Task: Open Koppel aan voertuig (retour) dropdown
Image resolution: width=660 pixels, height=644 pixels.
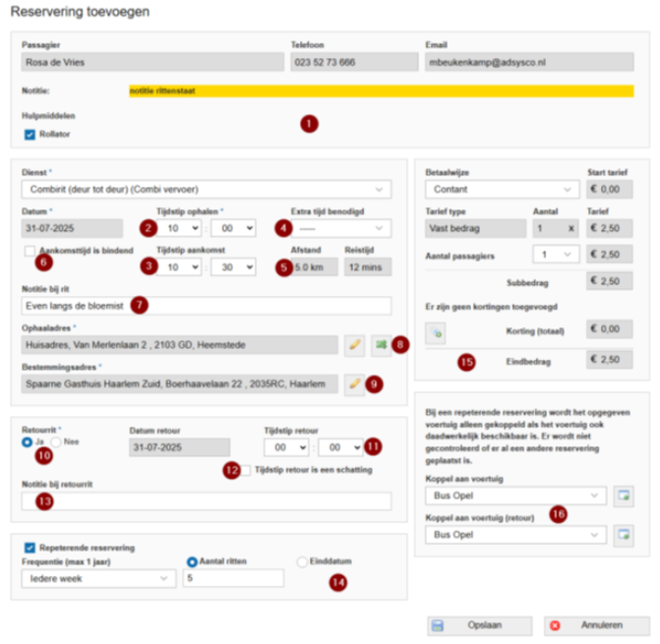Action: 516,535
